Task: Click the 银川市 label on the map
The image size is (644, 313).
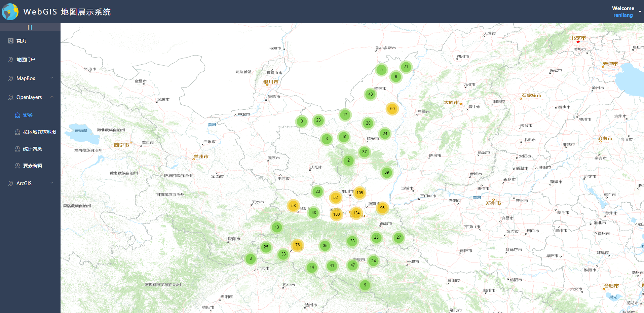Action: click(271, 82)
